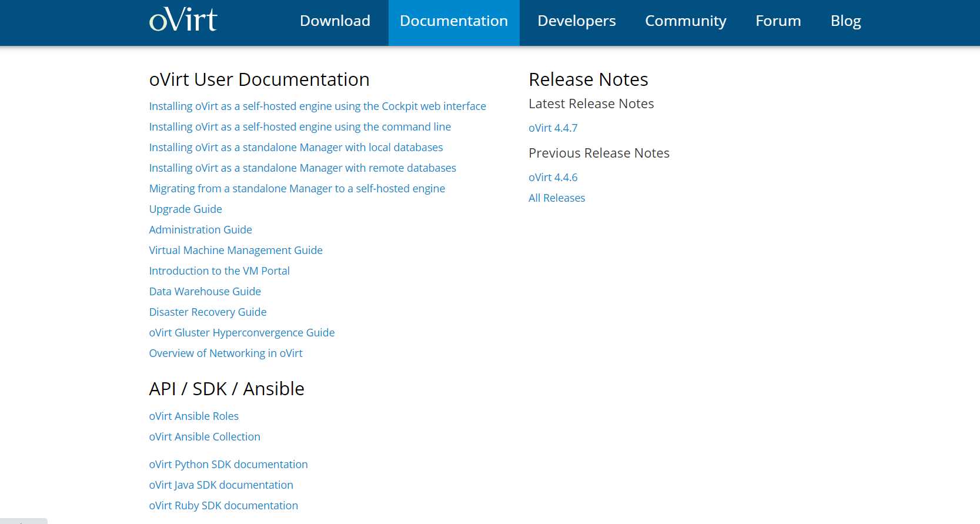The height and width of the screenshot is (524, 980).
Task: Select the Documentation nav tab
Action: coord(453,21)
